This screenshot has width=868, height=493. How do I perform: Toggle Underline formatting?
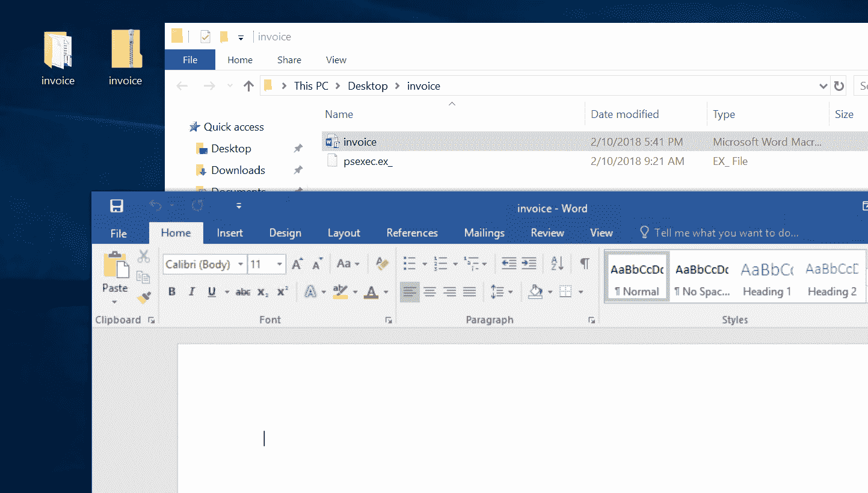click(212, 292)
